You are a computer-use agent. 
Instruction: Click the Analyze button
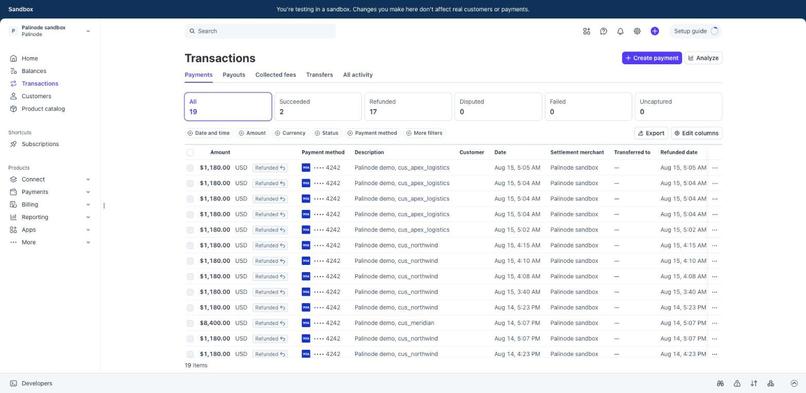703,58
